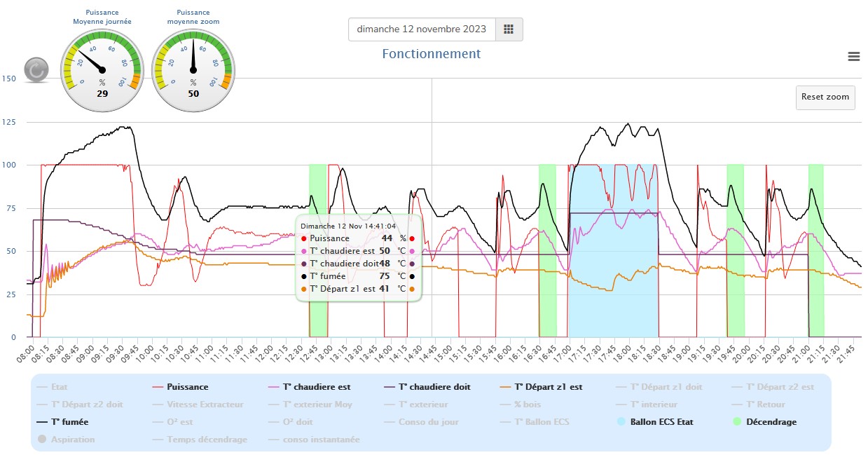Click the green décendrage band near 21:00
This screenshot has width=868, height=455.
pos(816,250)
